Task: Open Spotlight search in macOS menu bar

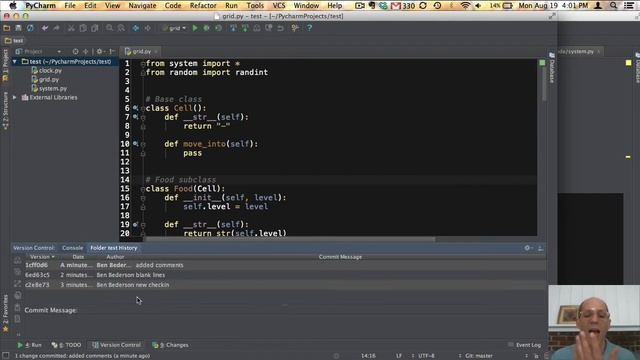Action: 613,5
